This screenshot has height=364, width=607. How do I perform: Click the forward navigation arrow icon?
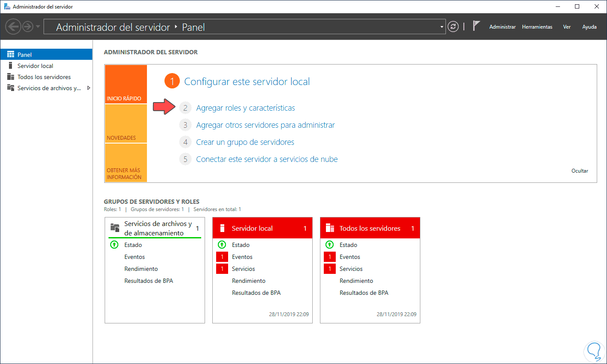pyautogui.click(x=28, y=27)
